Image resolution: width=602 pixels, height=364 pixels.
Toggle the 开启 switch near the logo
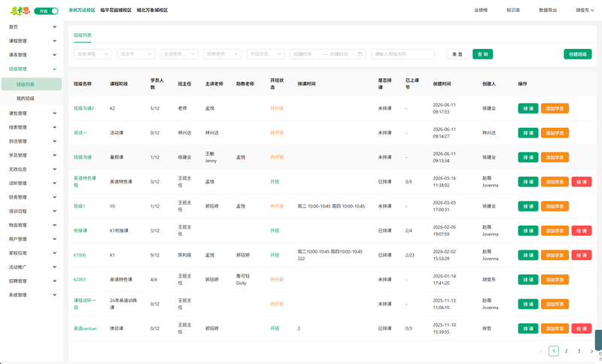(x=46, y=11)
